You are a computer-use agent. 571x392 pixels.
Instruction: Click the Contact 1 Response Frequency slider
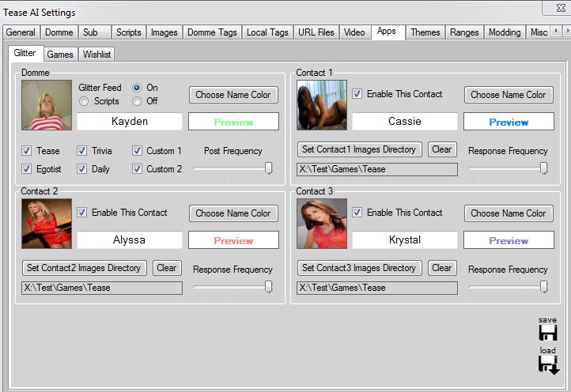pos(509,168)
